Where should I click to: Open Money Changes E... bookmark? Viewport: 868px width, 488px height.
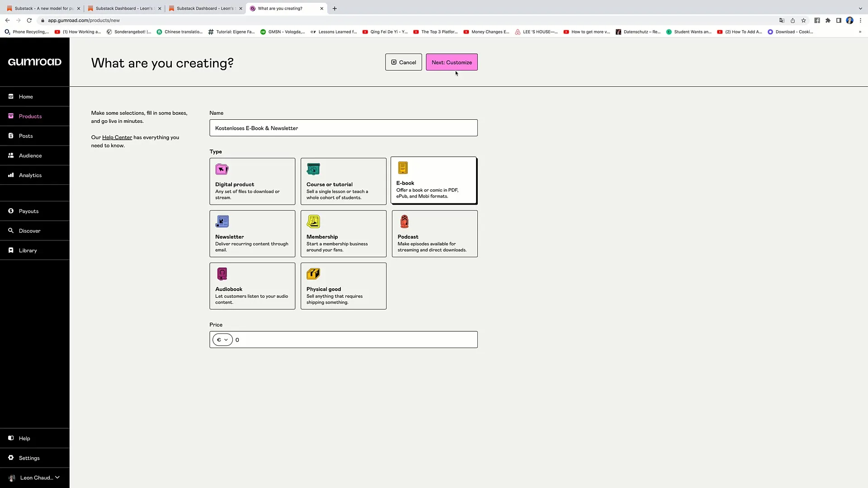coord(486,32)
